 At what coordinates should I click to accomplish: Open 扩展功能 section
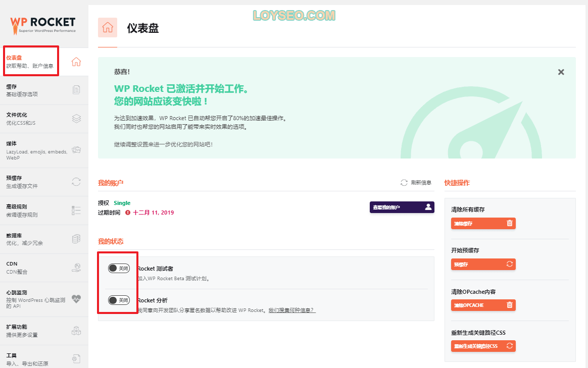[x=44, y=331]
